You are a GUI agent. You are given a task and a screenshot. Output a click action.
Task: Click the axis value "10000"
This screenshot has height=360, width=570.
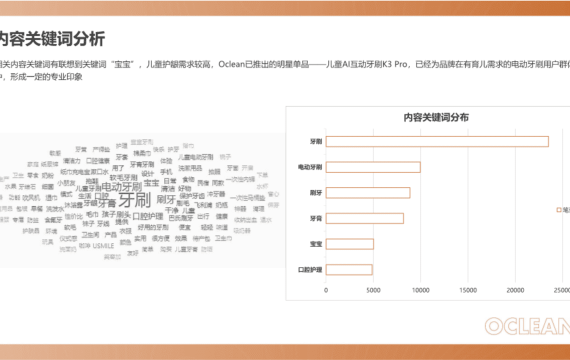pos(421,290)
